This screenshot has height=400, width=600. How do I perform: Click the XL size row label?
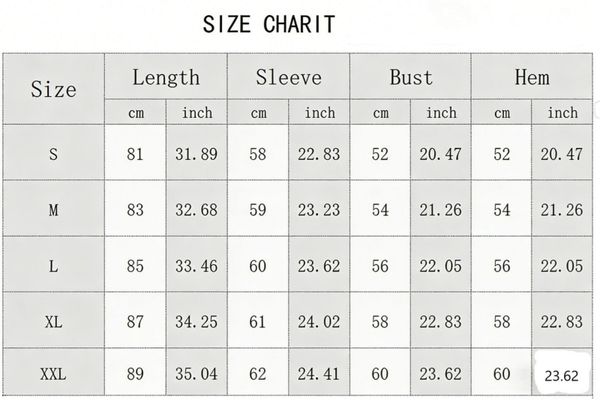pyautogui.click(x=53, y=322)
